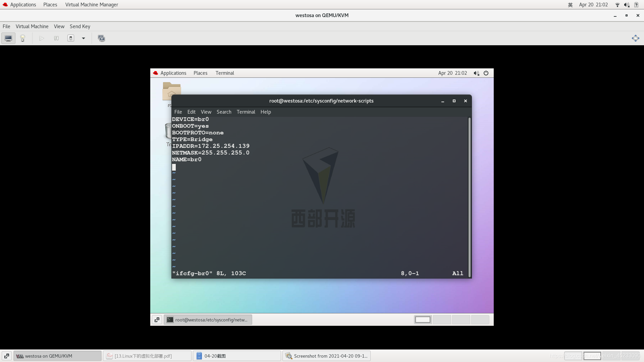The height and width of the screenshot is (362, 644).
Task: Select the 13.Linux PDF taskbar entry
Action: 147,356
